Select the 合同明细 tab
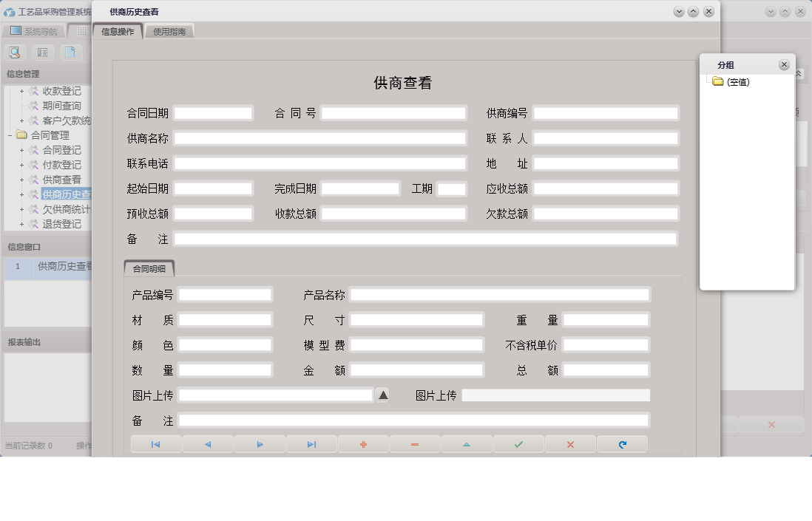 (149, 269)
